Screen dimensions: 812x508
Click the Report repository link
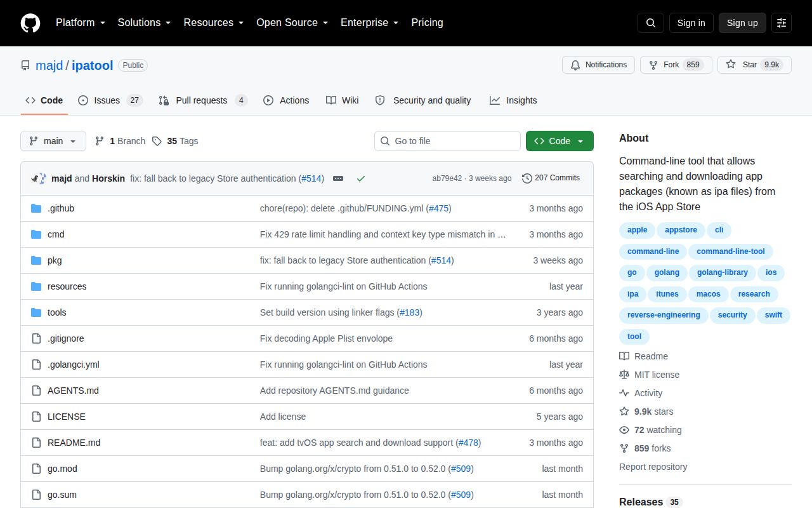click(x=653, y=467)
